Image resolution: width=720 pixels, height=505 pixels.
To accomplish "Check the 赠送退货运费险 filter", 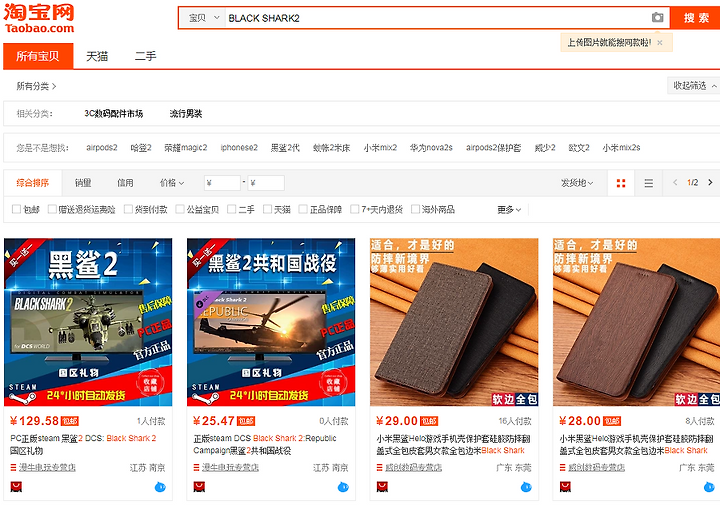I will point(52,209).
